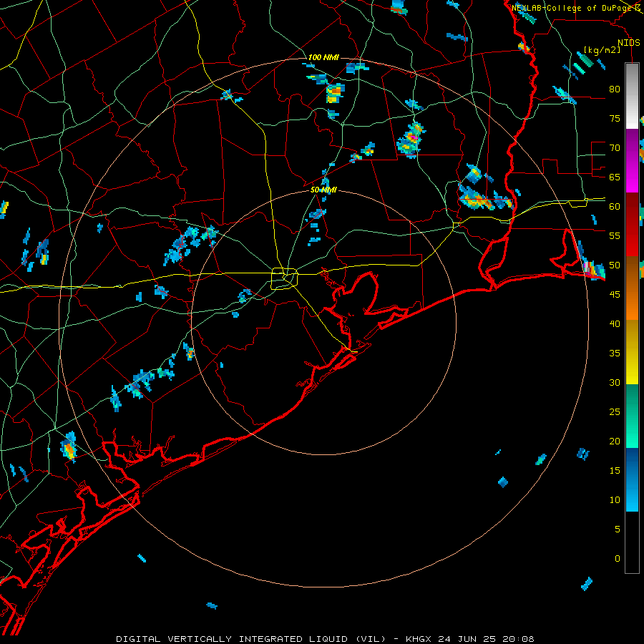Click the scale value 35
This screenshot has height=644, width=644.
[615, 353]
